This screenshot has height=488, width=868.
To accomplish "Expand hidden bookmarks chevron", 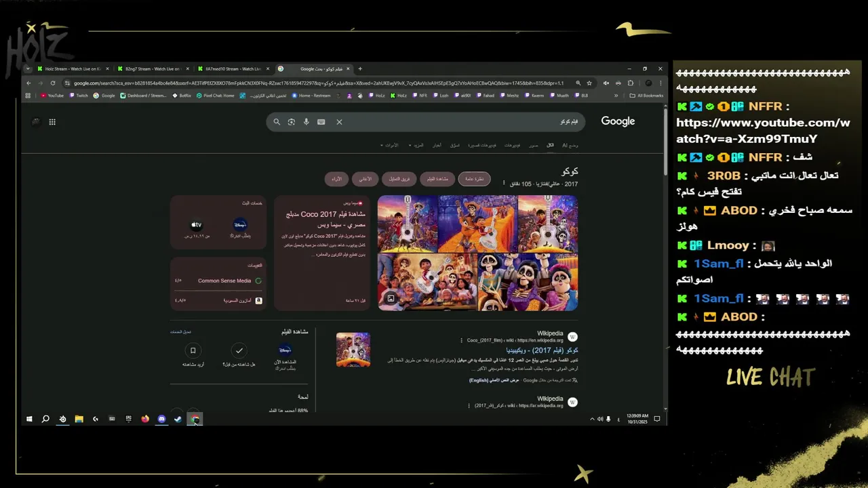I will (616, 96).
